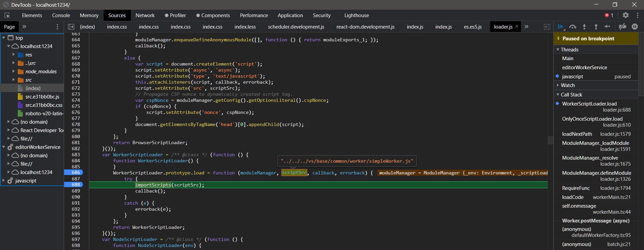Click the red error count indicator

[609, 15]
